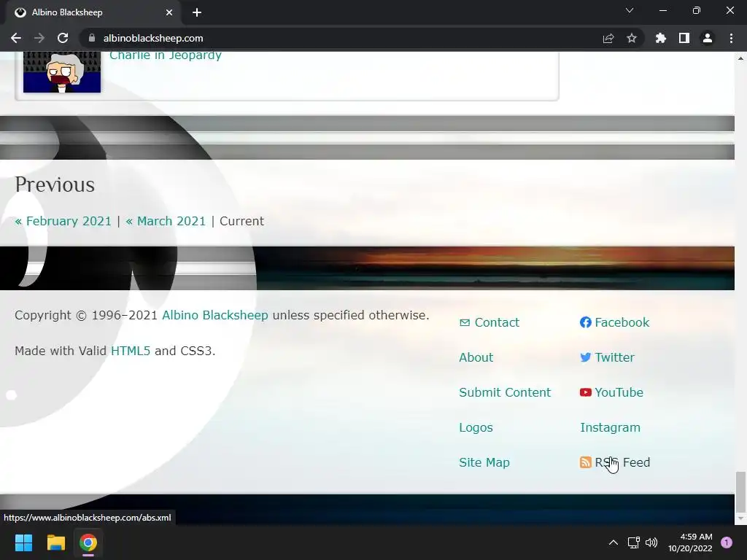Share this page via share icon
Image resolution: width=747 pixels, height=560 pixels.
pyautogui.click(x=608, y=38)
